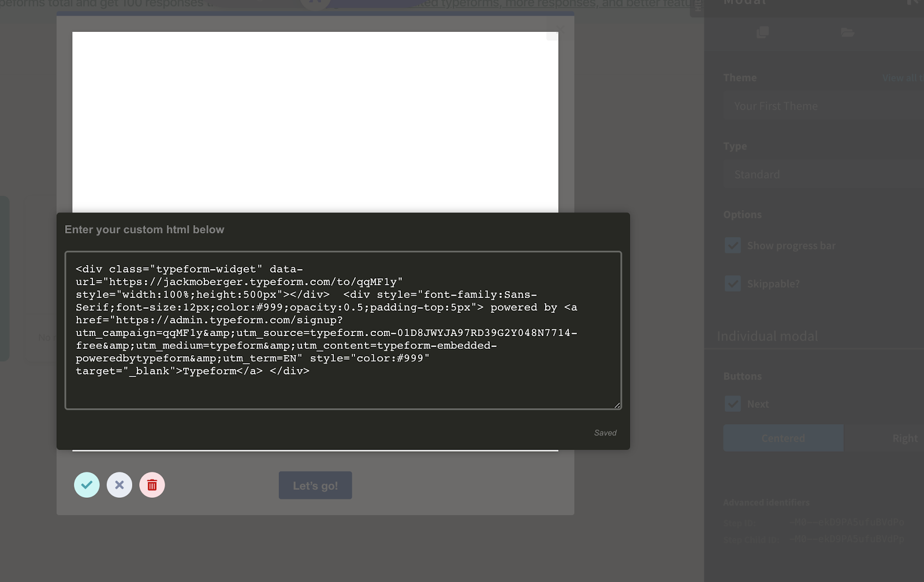Grab the textarea resize handle corner

coord(617,405)
